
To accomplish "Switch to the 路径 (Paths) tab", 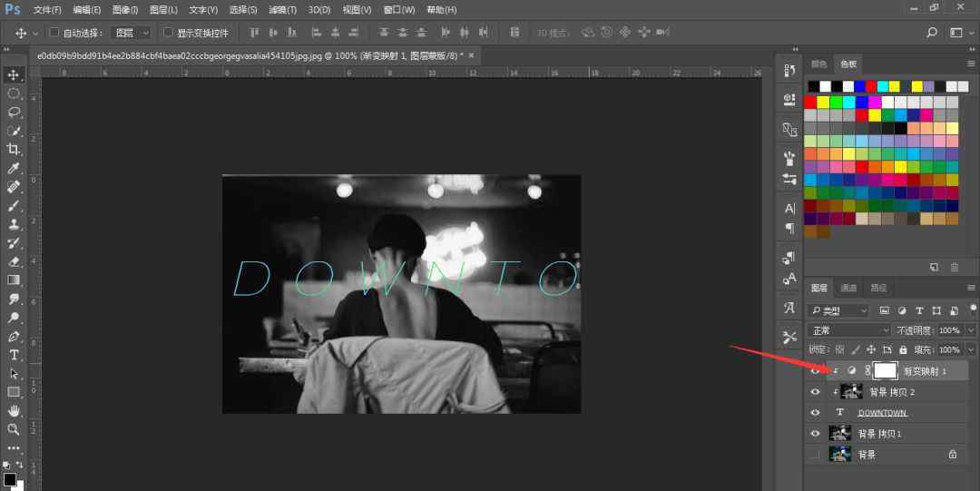I will click(x=878, y=288).
